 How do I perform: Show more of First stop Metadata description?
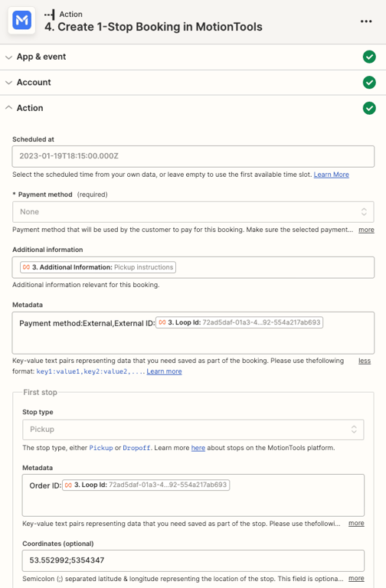[356, 524]
